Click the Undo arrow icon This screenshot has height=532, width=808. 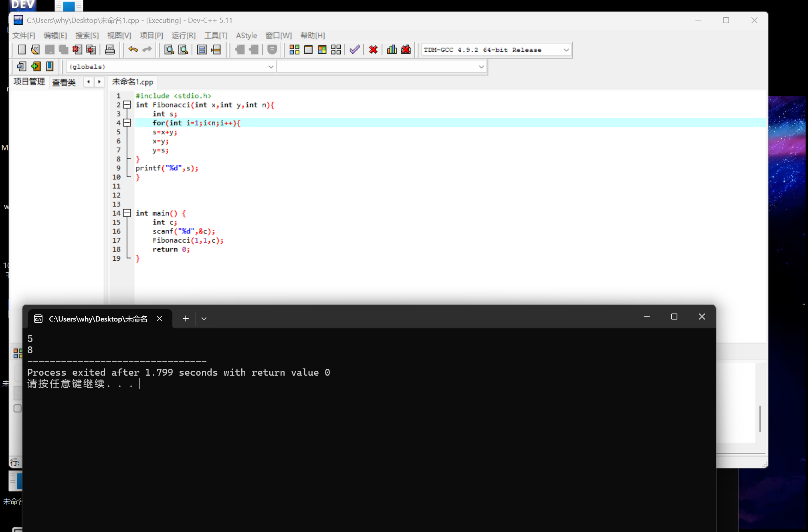(x=133, y=50)
